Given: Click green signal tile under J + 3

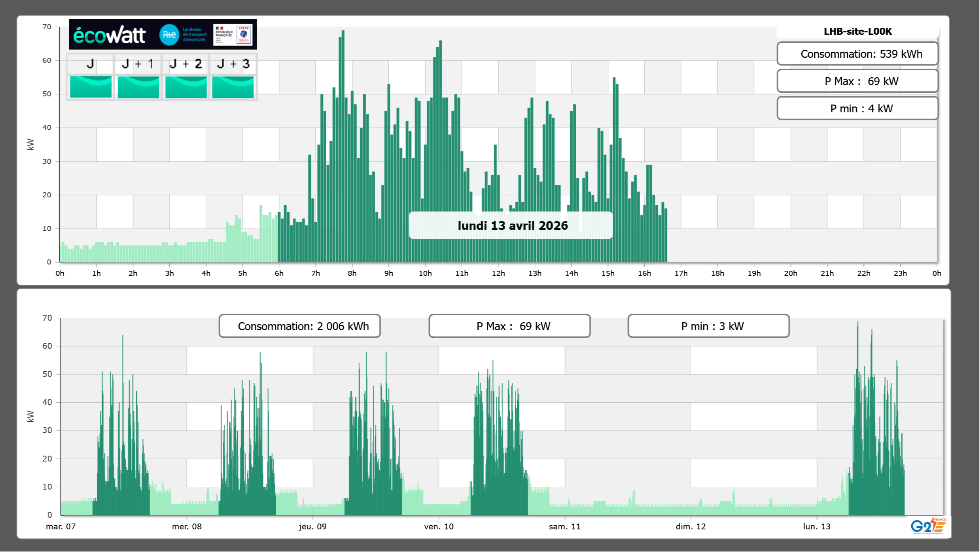Looking at the screenshot, I should tap(233, 87).
